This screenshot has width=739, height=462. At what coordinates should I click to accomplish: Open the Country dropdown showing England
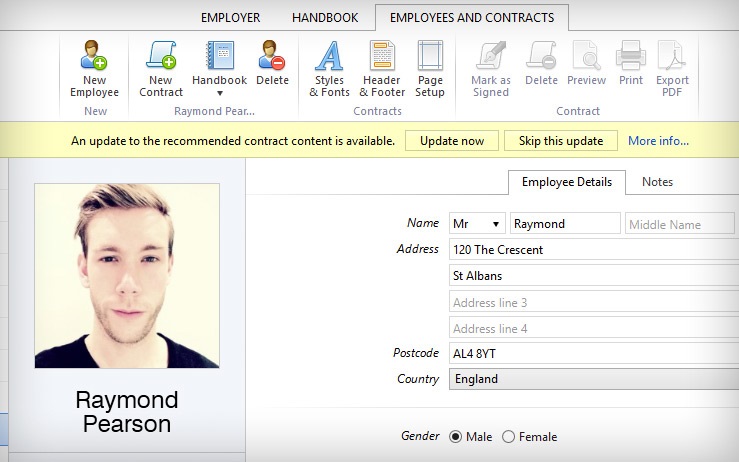click(594, 379)
